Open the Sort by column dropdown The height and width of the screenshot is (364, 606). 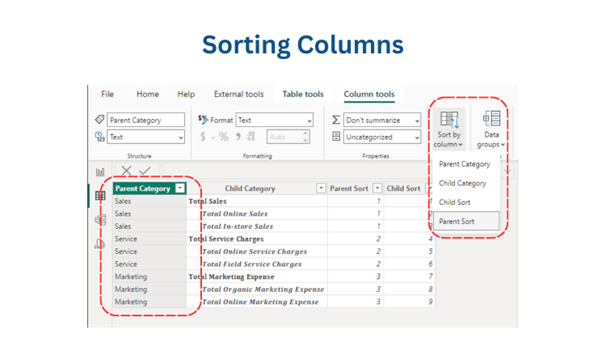click(448, 129)
